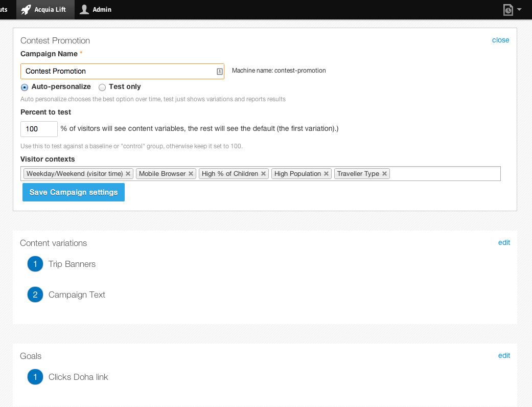
Task: Select the Auto-personalize radio option
Action: click(x=25, y=87)
